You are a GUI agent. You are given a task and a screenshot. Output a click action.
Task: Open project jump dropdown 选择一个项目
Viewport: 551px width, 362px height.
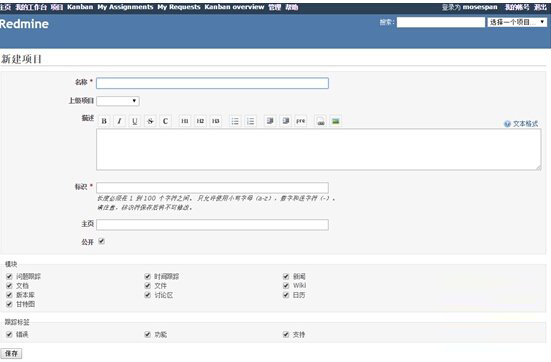pyautogui.click(x=517, y=22)
